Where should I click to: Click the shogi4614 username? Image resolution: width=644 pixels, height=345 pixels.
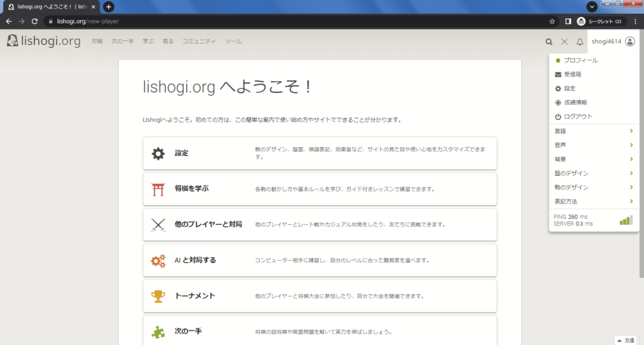606,41
